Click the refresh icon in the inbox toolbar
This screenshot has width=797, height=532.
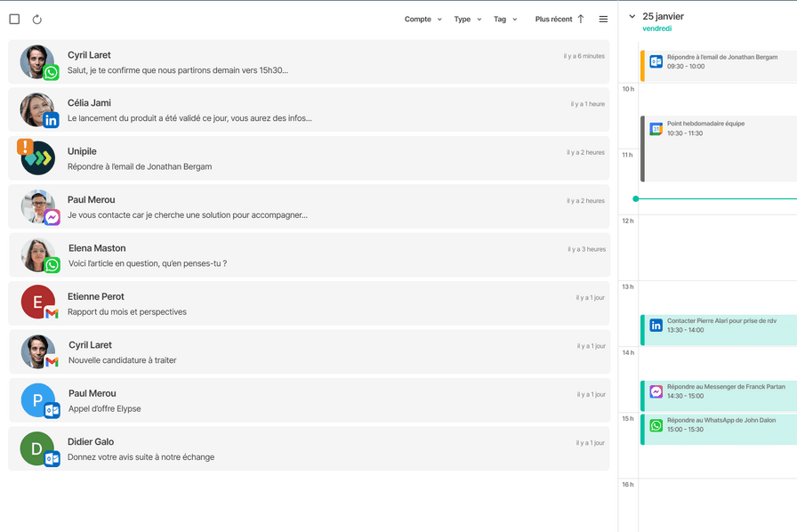pyautogui.click(x=37, y=19)
